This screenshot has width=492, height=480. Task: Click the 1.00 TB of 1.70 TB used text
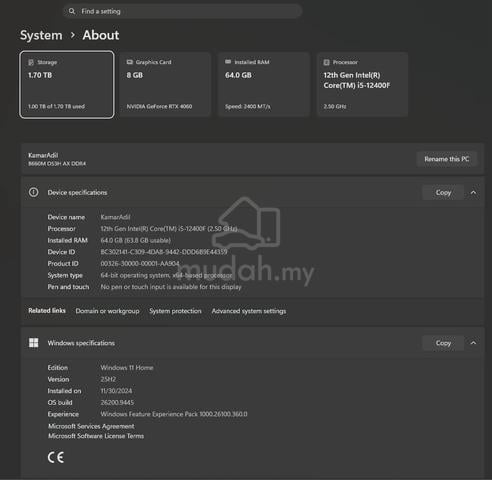pyautogui.click(x=56, y=107)
